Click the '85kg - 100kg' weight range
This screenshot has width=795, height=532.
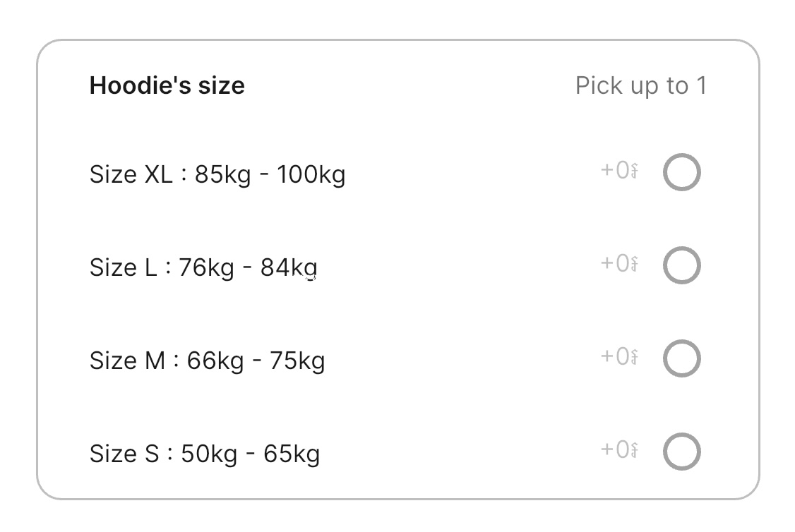point(270,174)
